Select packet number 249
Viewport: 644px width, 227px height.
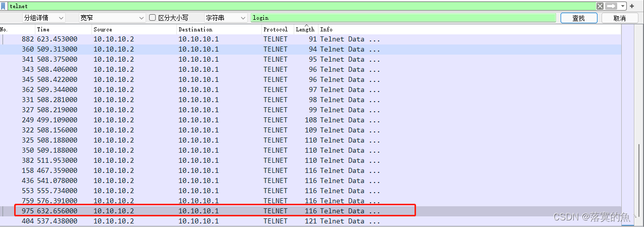click(310, 120)
